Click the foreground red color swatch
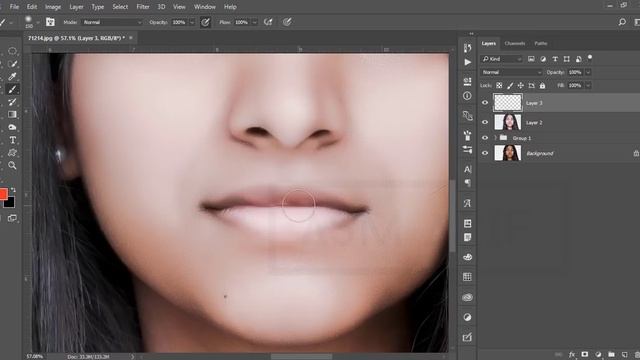Image resolution: width=640 pixels, height=360 pixels. tap(3, 193)
